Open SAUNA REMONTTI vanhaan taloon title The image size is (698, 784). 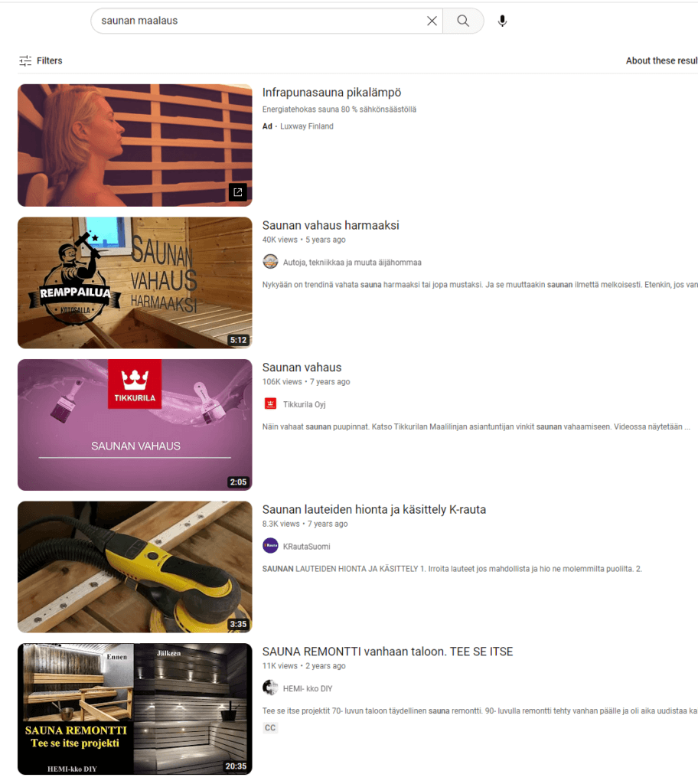pyautogui.click(x=387, y=652)
